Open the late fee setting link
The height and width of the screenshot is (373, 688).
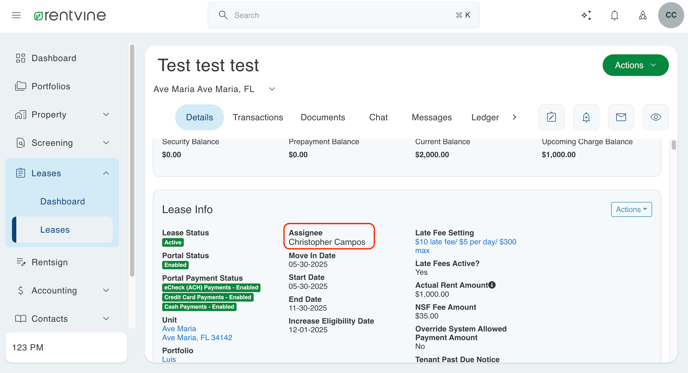pos(466,246)
